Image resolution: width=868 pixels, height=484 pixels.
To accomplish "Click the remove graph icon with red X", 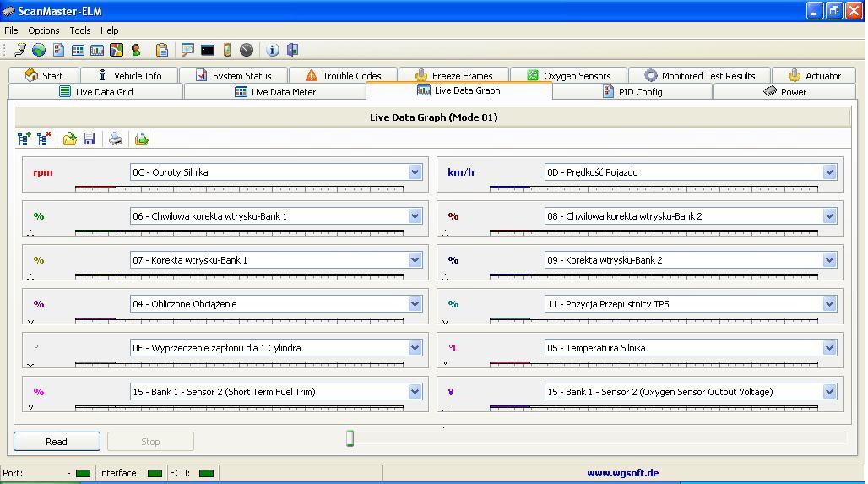I will (44, 139).
